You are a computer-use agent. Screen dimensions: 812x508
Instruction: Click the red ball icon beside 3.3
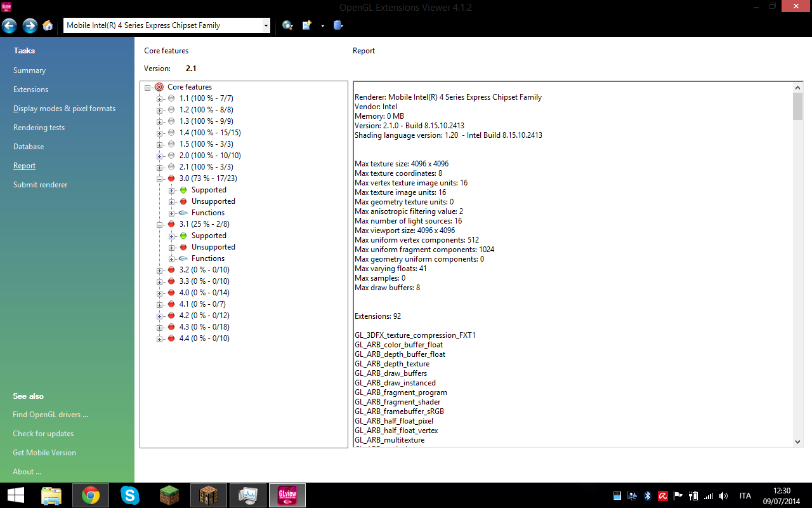pos(171,281)
